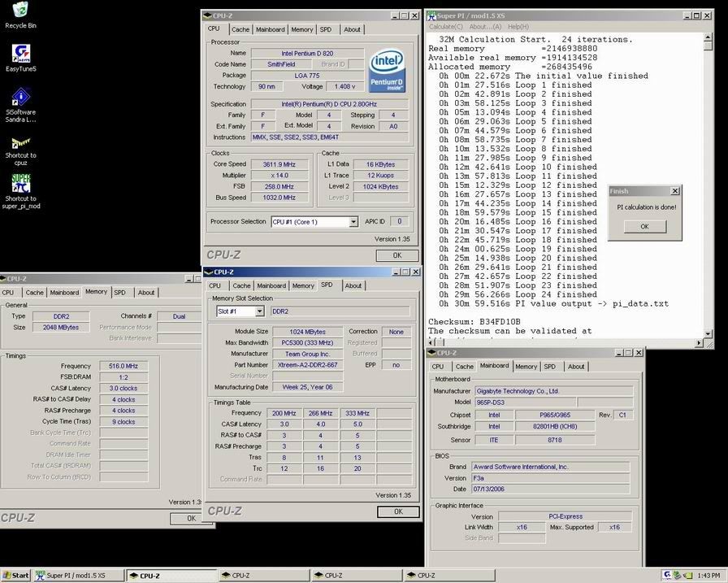Click the system clock showing 1:43 PM
Image resolution: width=728 pixels, height=583 pixels.
(x=709, y=575)
